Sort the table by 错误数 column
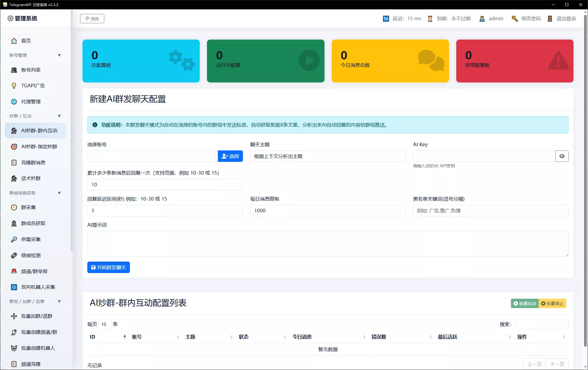The width and height of the screenshot is (588, 370). pos(402,337)
